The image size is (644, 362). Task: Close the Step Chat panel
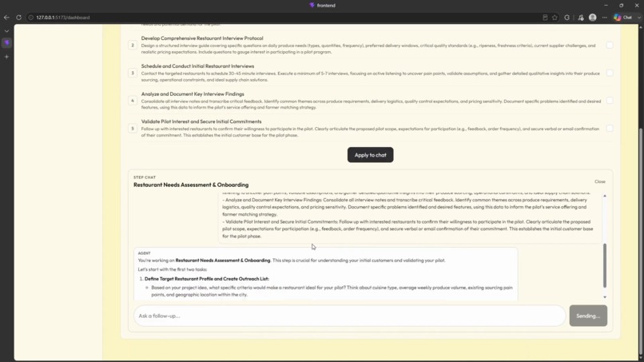[x=599, y=181]
